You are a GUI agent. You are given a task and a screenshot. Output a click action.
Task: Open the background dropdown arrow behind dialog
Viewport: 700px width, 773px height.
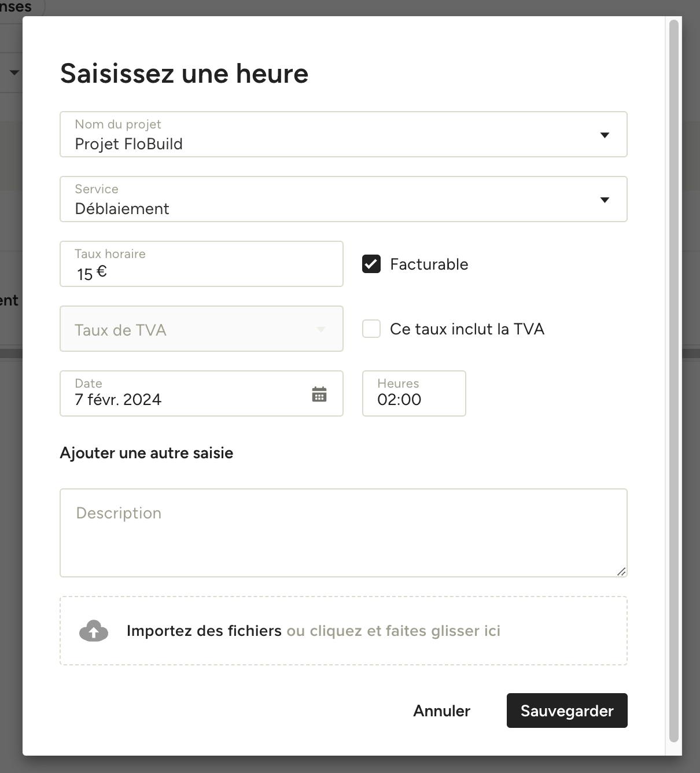[14, 72]
